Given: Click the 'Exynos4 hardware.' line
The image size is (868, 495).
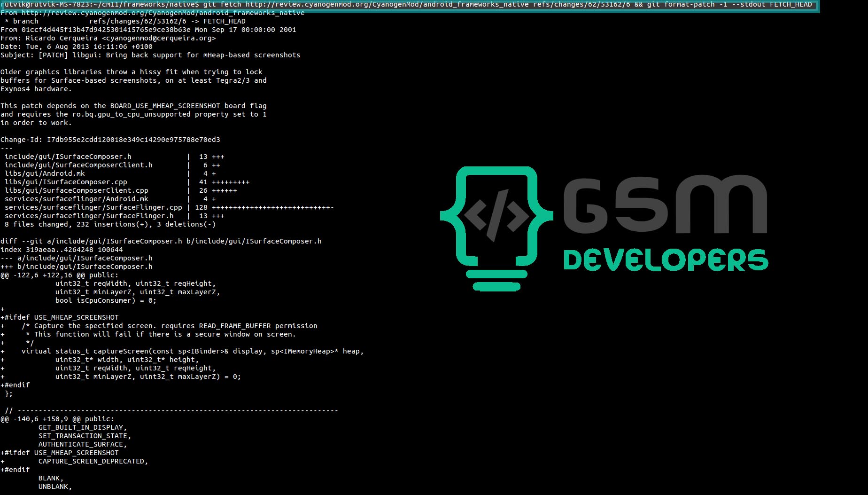Looking at the screenshot, I should coord(36,89).
